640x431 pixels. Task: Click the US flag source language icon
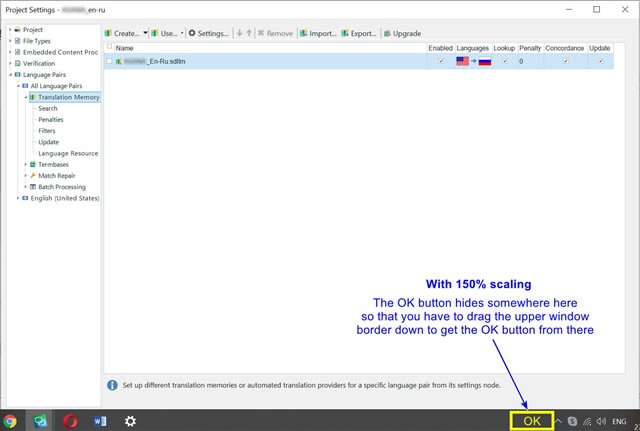click(462, 61)
